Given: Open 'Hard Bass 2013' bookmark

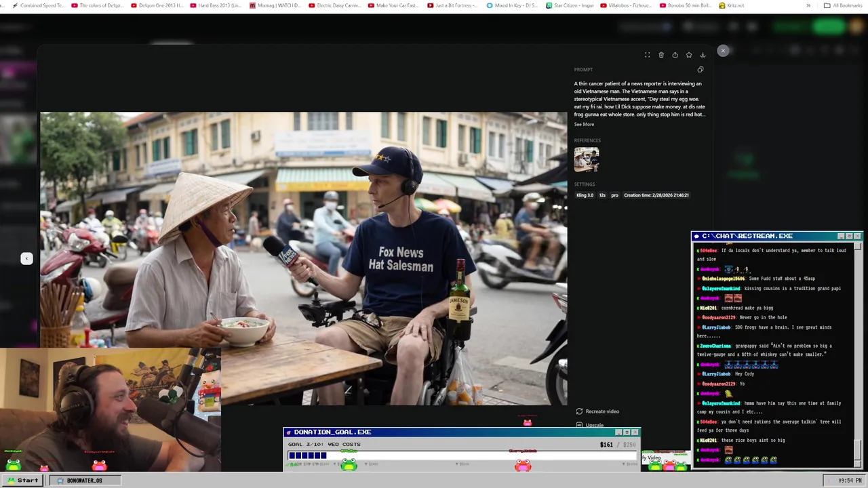Looking at the screenshot, I should (x=216, y=5).
